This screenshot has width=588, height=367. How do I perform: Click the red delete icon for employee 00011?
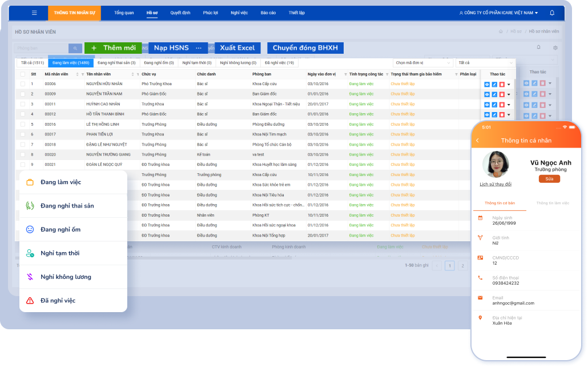coord(502,105)
